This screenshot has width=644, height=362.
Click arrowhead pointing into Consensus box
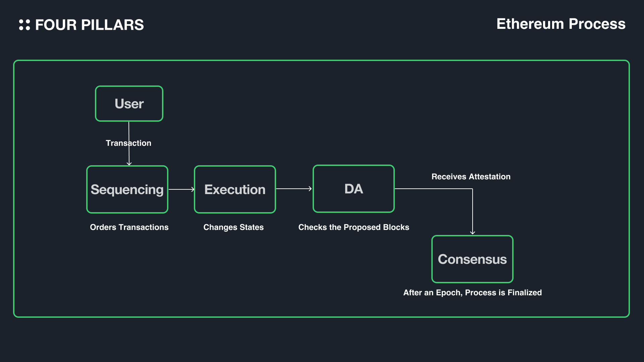coord(473,232)
